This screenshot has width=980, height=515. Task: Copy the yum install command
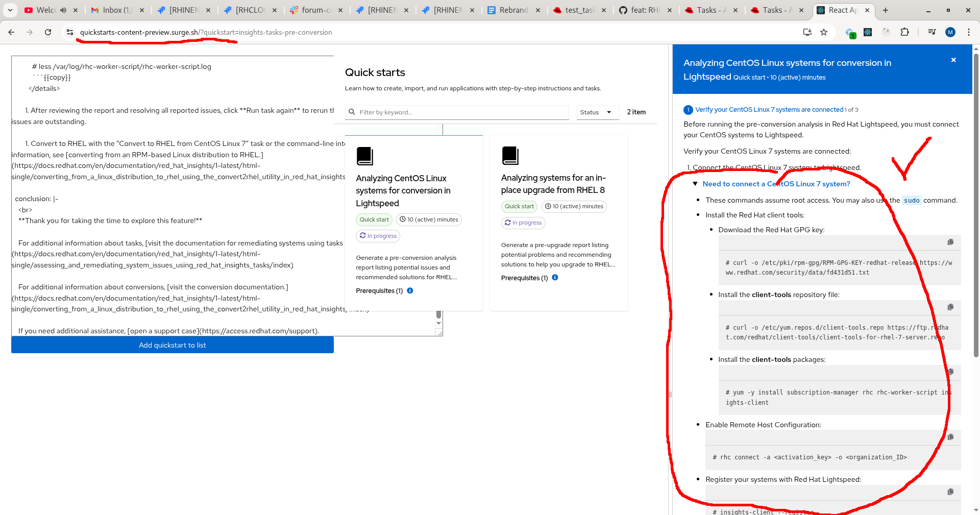pos(950,372)
